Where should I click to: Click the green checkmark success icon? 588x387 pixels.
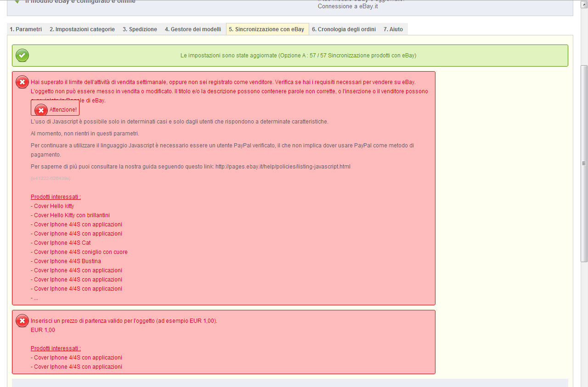22,56
